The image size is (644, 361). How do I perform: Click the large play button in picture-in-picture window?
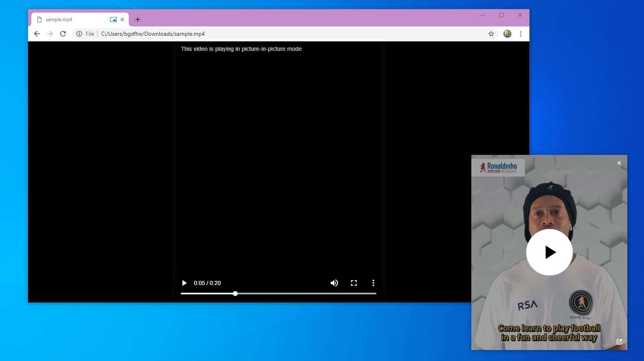tap(549, 252)
